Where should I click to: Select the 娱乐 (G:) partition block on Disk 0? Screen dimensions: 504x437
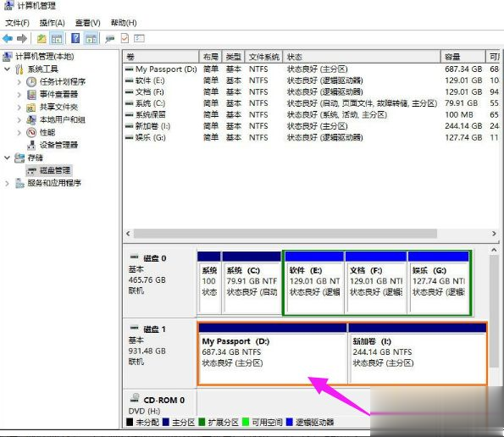pyautogui.click(x=439, y=283)
